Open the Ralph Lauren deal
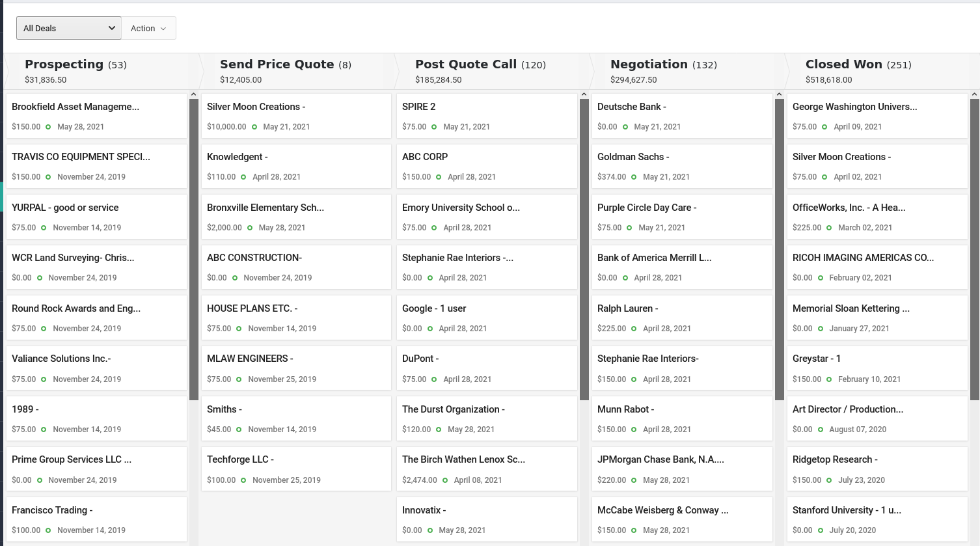 682,318
